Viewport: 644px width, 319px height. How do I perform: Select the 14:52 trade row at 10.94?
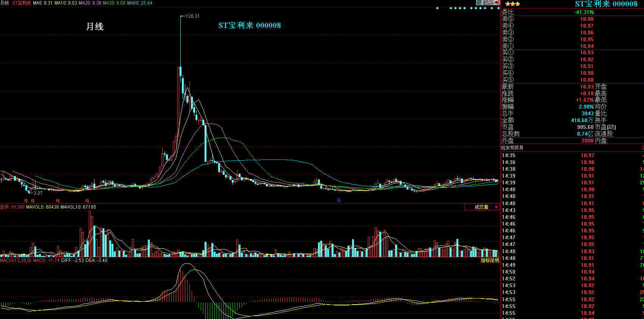coord(573,279)
